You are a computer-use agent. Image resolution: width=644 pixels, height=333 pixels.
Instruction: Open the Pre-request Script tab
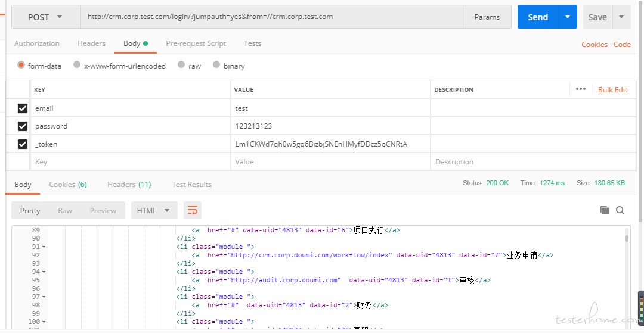point(196,43)
